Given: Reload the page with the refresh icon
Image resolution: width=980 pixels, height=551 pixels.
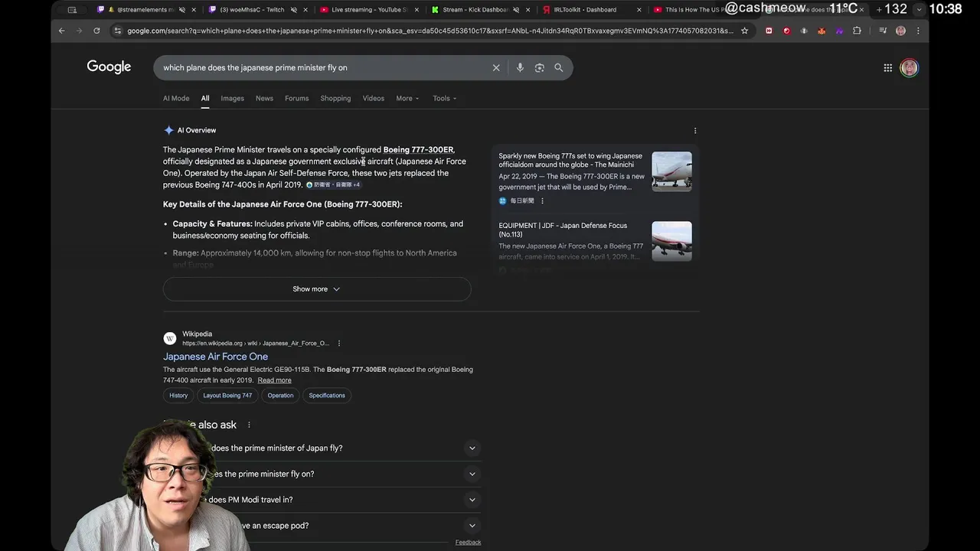Looking at the screenshot, I should [x=96, y=31].
